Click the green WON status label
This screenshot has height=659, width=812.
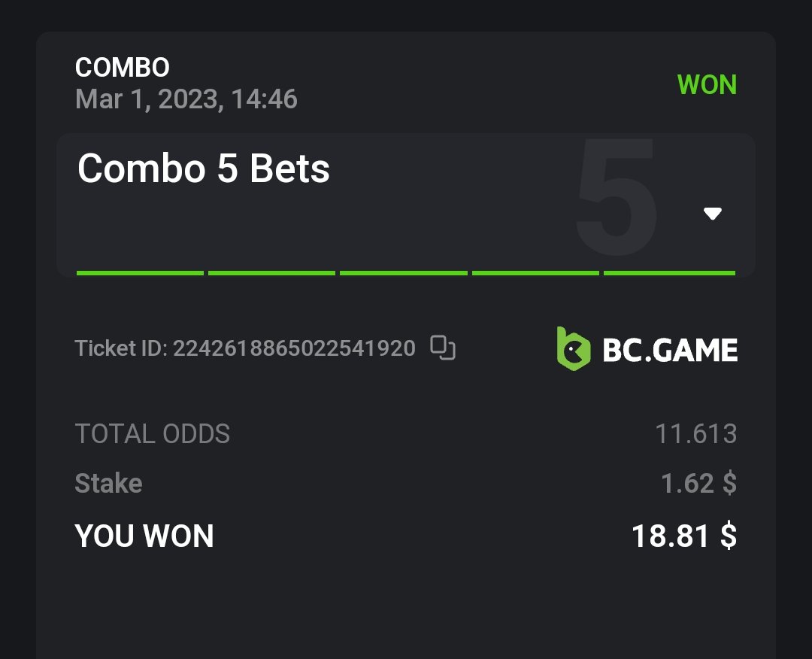click(x=707, y=85)
